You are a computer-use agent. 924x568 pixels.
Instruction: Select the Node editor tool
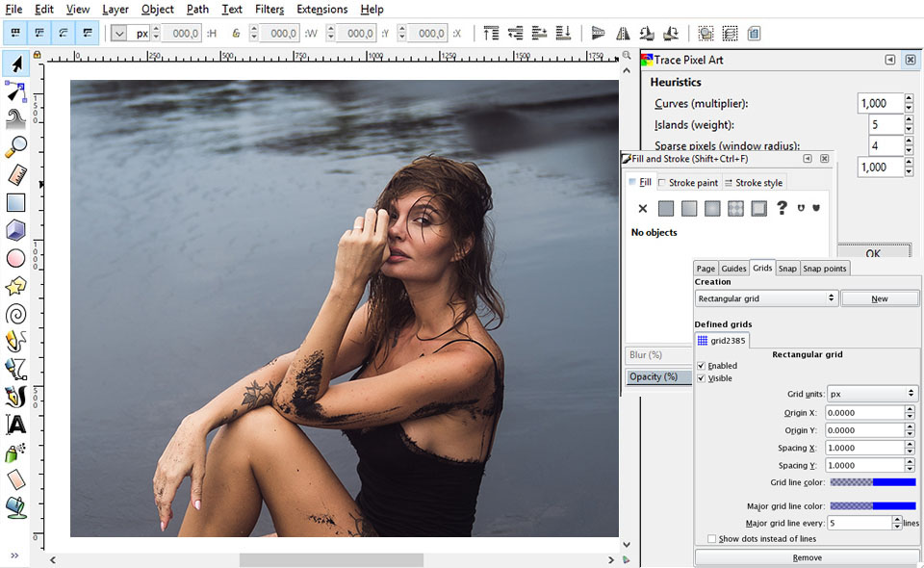click(13, 91)
